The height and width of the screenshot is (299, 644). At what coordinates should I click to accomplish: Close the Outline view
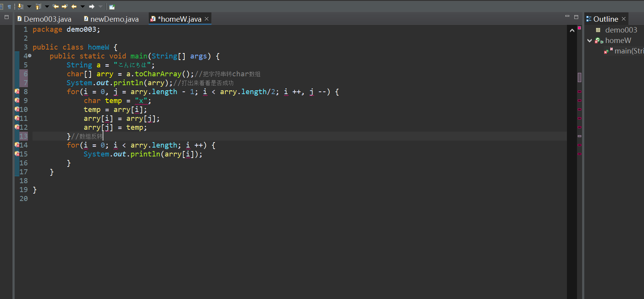[623, 19]
